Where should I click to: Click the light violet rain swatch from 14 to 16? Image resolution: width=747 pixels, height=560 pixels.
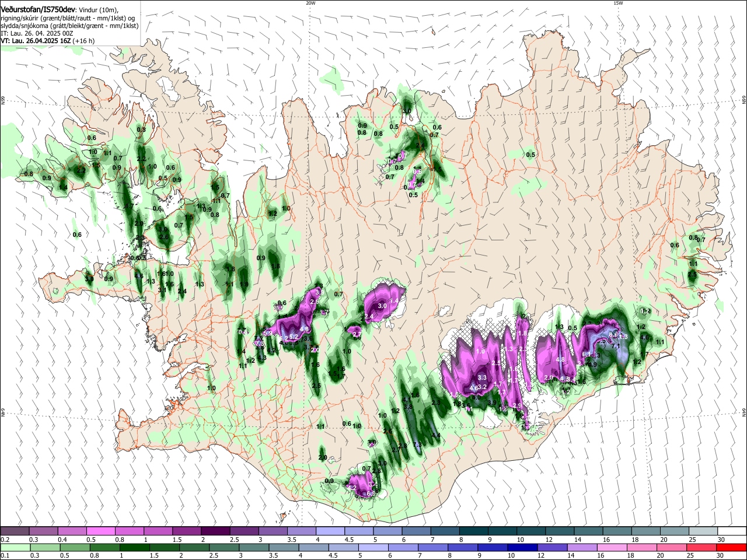point(582,547)
